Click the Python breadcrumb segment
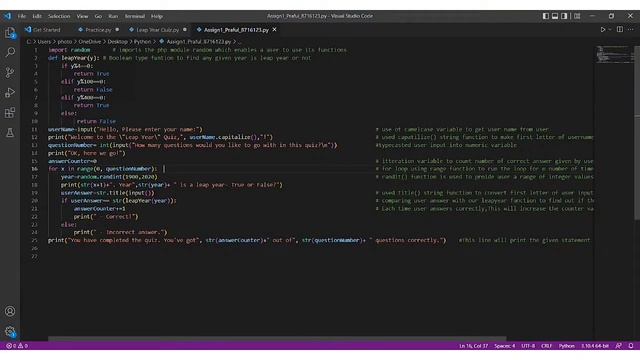This screenshot has width=640, height=360. point(142,42)
